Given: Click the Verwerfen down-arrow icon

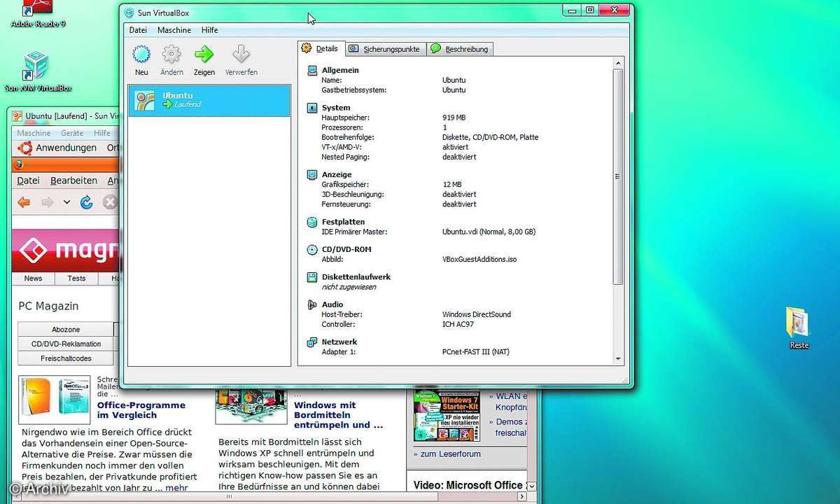Looking at the screenshot, I should tap(241, 55).
